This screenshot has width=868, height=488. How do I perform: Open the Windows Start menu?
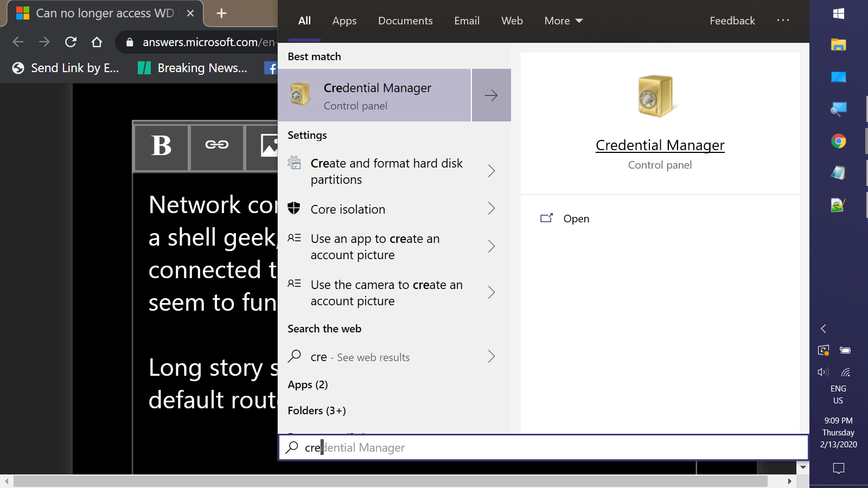[x=838, y=14]
